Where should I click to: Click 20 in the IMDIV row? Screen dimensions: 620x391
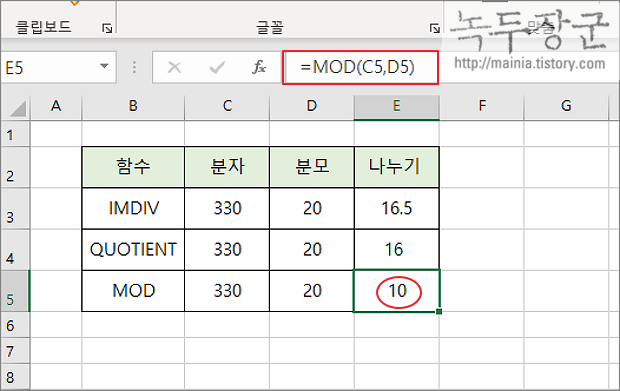point(312,208)
